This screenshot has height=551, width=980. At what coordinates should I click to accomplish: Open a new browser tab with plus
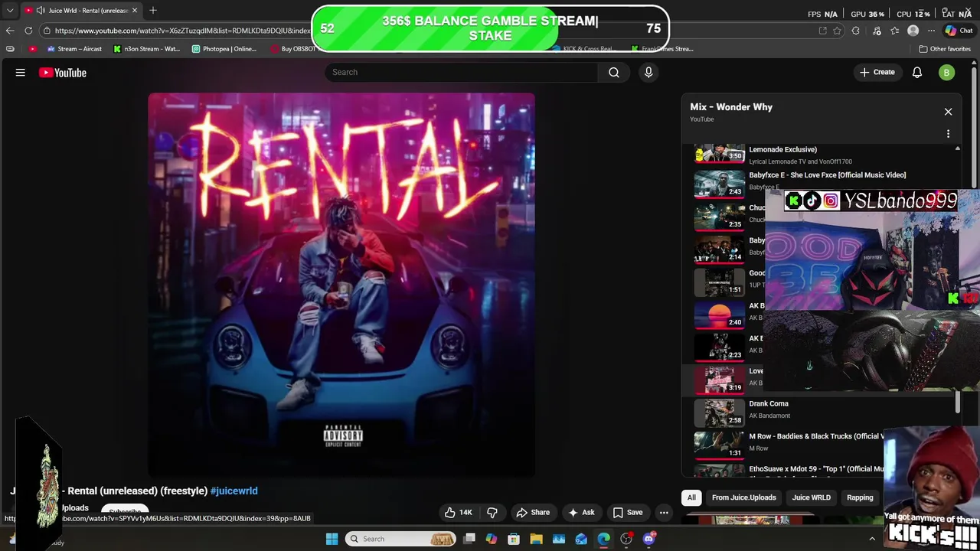(153, 10)
